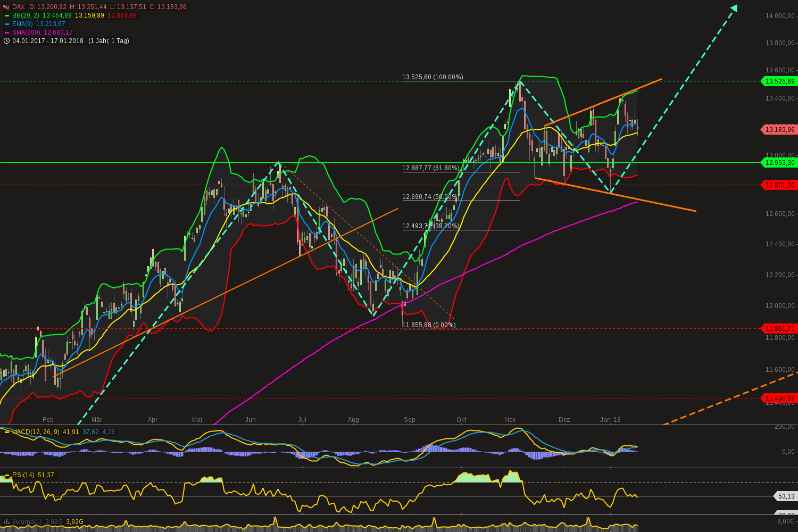This screenshot has height=532, width=798.
Task: Click the EMA value 13.213,67
Action: pyautogui.click(x=51, y=24)
